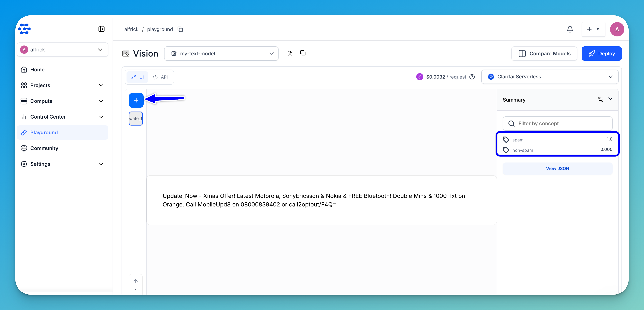
Task: Expand the Clarifai Serverless deployment dropdown
Action: coord(550,77)
